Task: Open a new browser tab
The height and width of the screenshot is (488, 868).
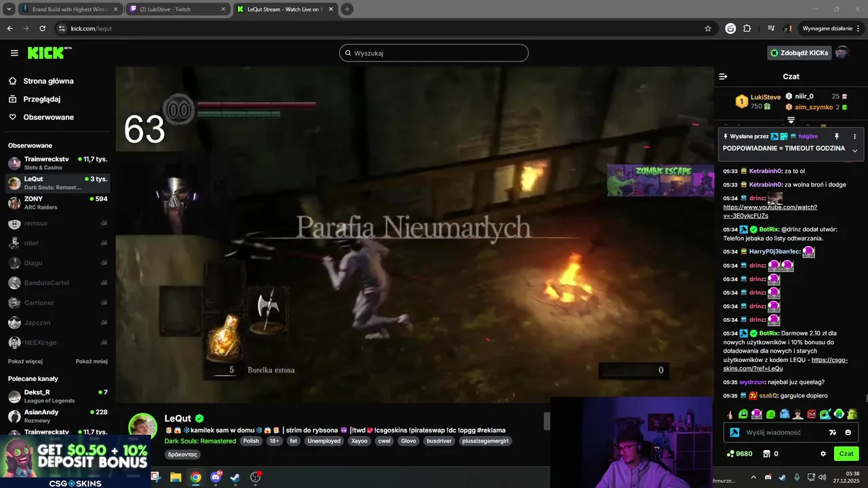Action: tap(347, 9)
